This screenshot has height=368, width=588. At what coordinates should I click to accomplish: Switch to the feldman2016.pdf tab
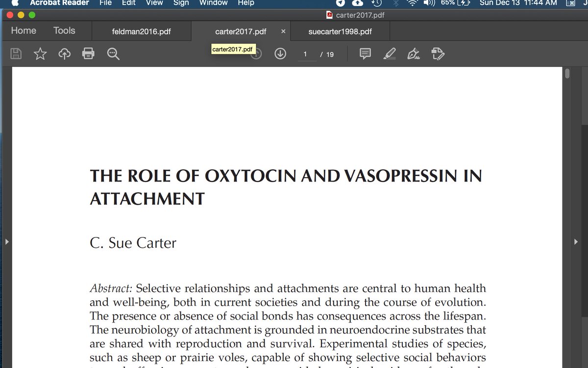pyautogui.click(x=142, y=31)
